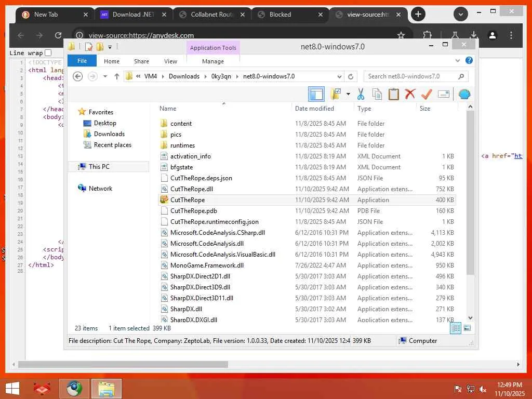Click the file list vertical scrollbar
Screen dimensions: 532x399
click(470, 192)
